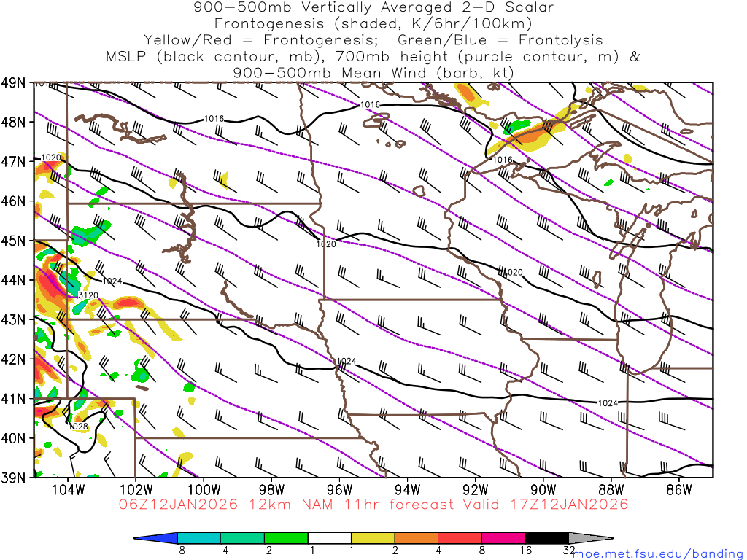Click the red forecast valid time text
The height and width of the screenshot is (560, 747).
click(x=373, y=505)
